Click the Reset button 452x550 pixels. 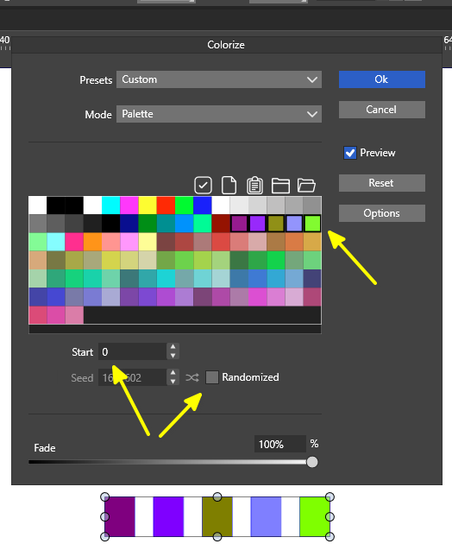[x=382, y=183]
